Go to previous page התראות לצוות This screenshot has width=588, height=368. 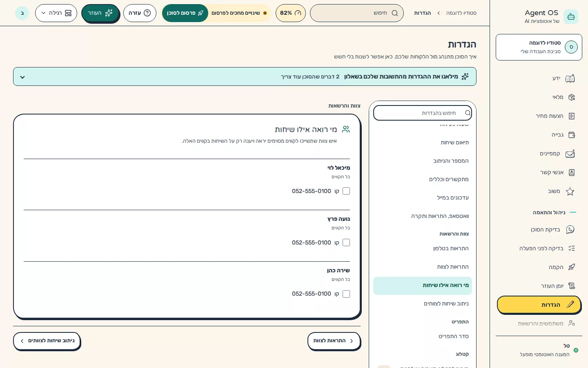(334, 341)
